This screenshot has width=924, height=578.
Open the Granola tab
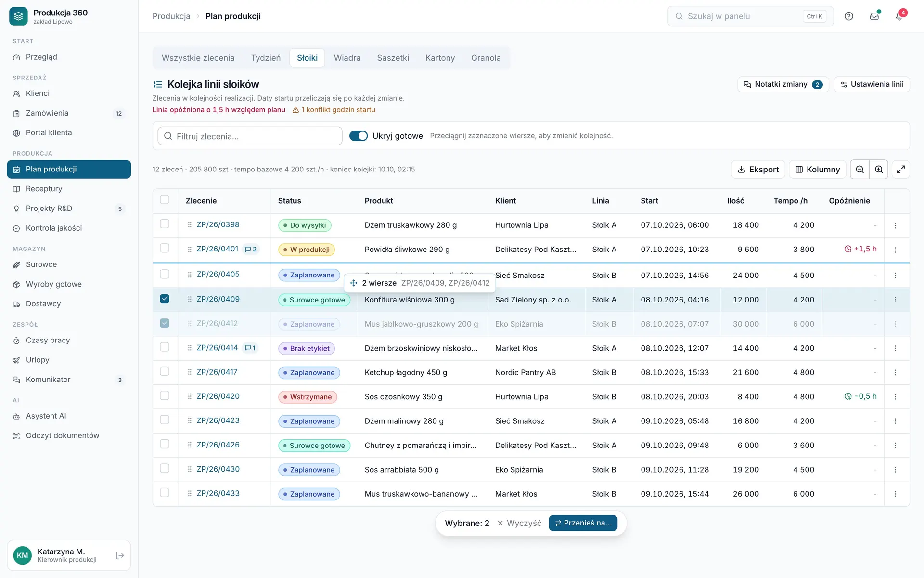coord(486,58)
